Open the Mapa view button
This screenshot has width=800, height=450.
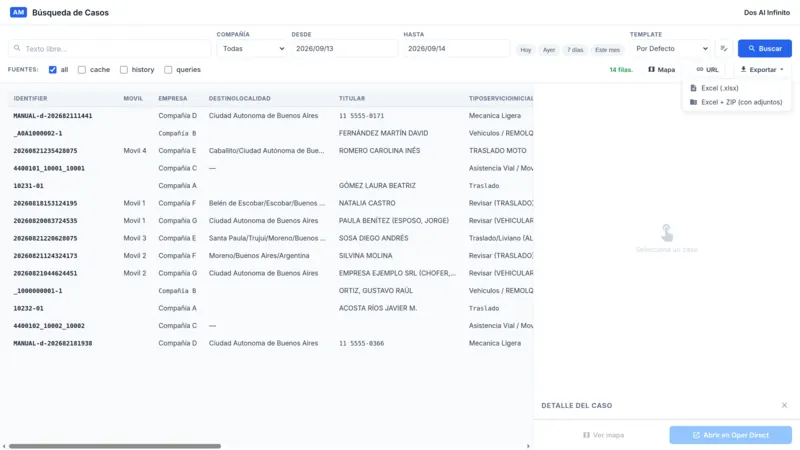662,69
